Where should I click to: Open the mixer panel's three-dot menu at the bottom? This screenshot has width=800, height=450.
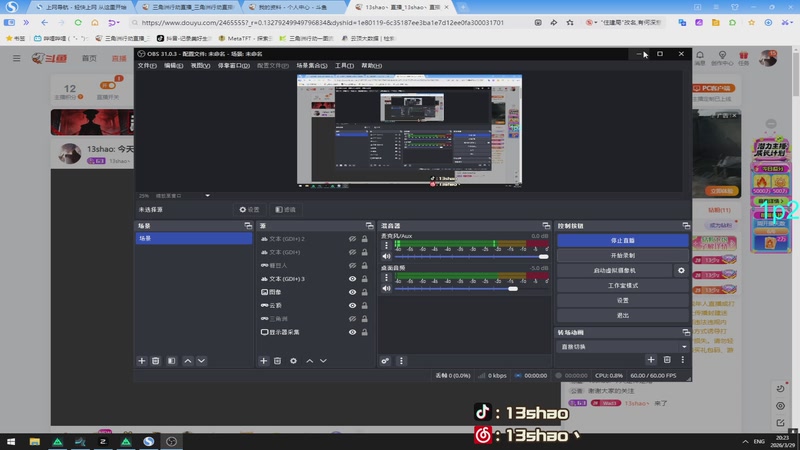coord(401,361)
